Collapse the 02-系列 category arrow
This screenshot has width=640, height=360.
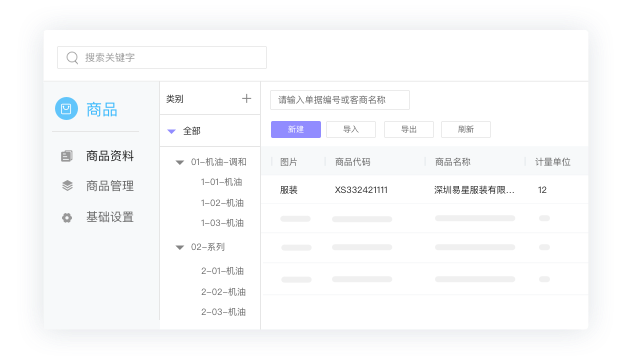(180, 247)
